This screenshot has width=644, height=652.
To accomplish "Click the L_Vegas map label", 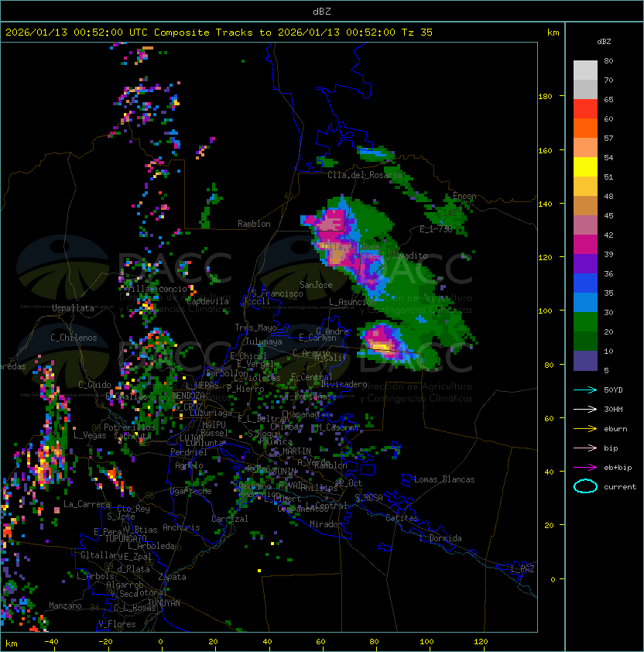I will [90, 435].
